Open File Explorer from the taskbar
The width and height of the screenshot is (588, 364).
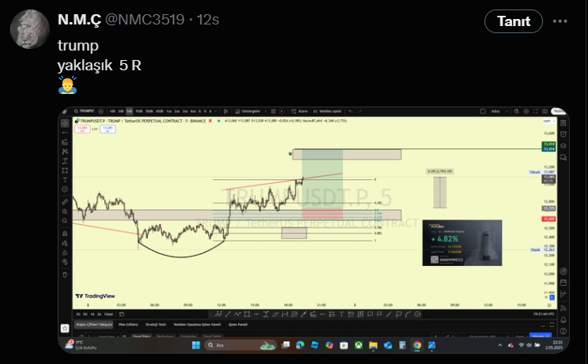[373, 345]
